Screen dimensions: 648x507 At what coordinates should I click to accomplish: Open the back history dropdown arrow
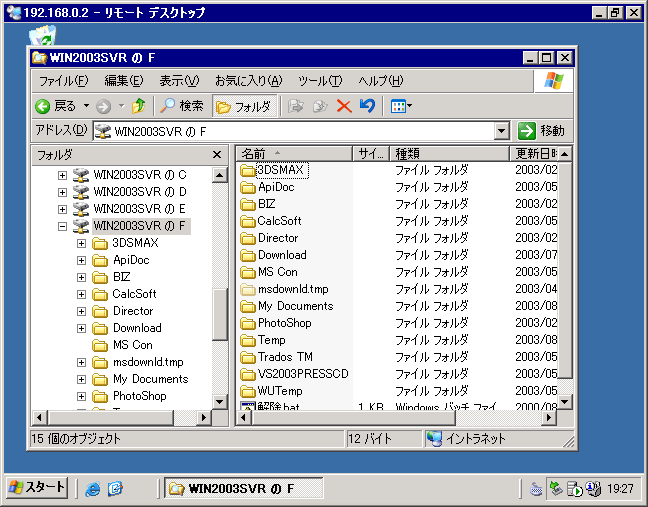[x=86, y=106]
